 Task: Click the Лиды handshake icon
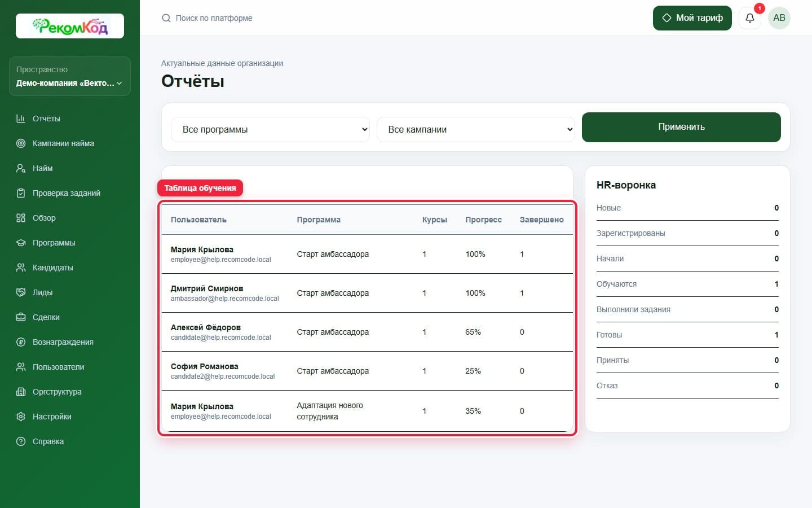click(21, 292)
